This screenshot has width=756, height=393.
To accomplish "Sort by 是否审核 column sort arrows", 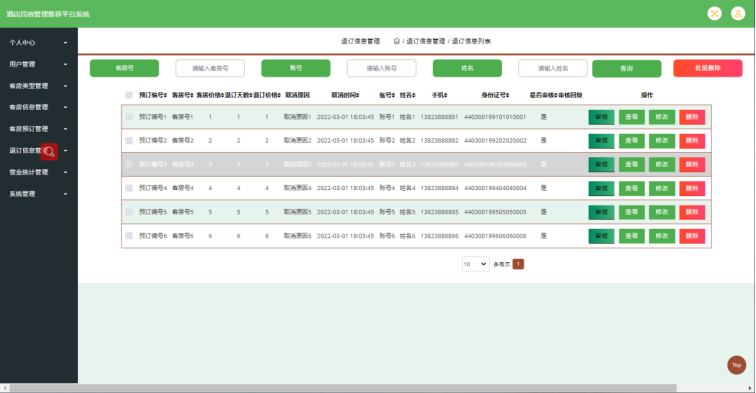I will click(556, 95).
